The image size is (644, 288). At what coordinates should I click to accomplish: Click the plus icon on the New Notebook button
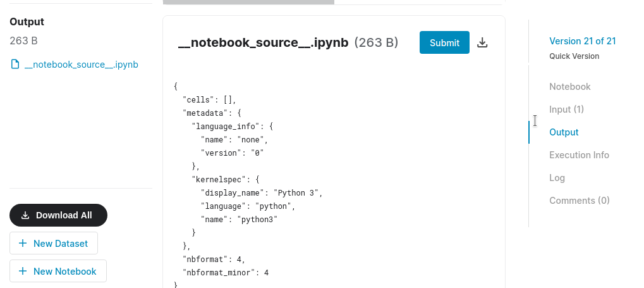click(23, 271)
